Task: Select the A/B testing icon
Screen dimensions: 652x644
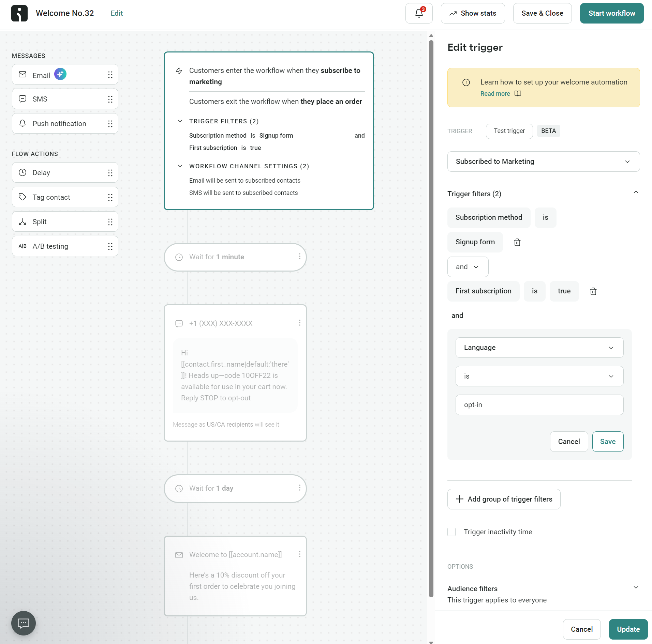Action: click(x=22, y=246)
